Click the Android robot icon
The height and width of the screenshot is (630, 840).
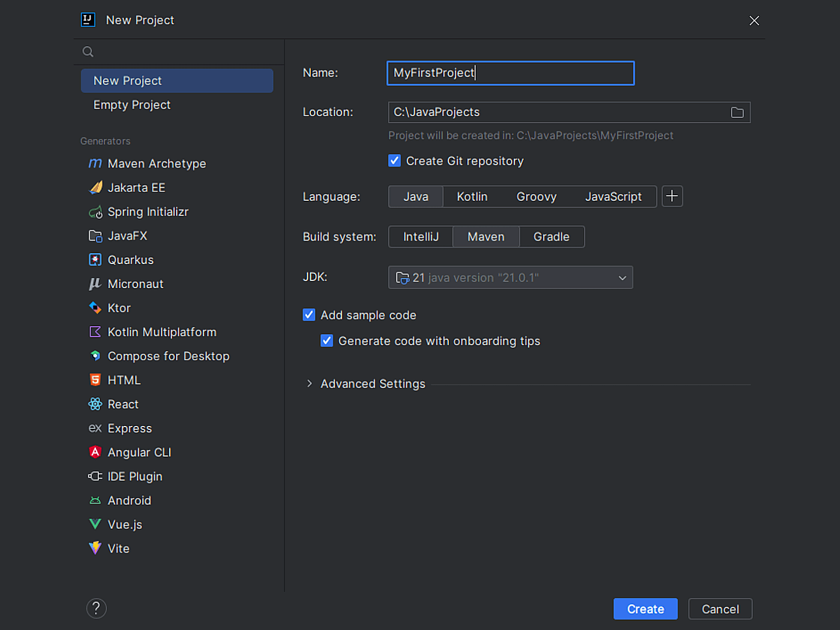point(95,500)
